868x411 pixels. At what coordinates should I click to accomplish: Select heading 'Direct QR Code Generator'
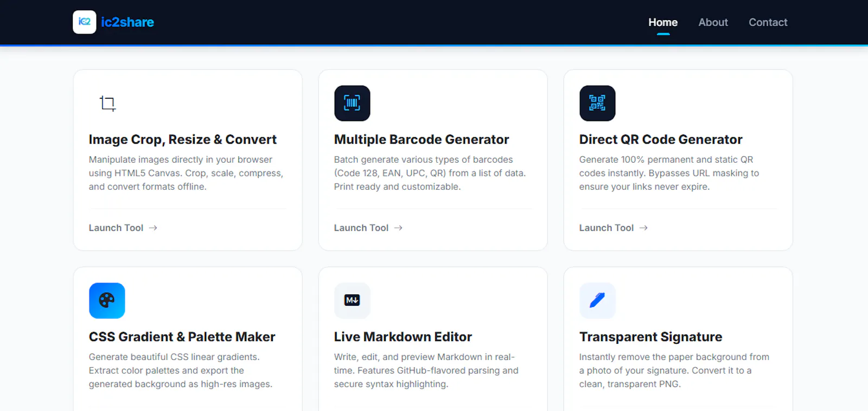[x=661, y=139]
